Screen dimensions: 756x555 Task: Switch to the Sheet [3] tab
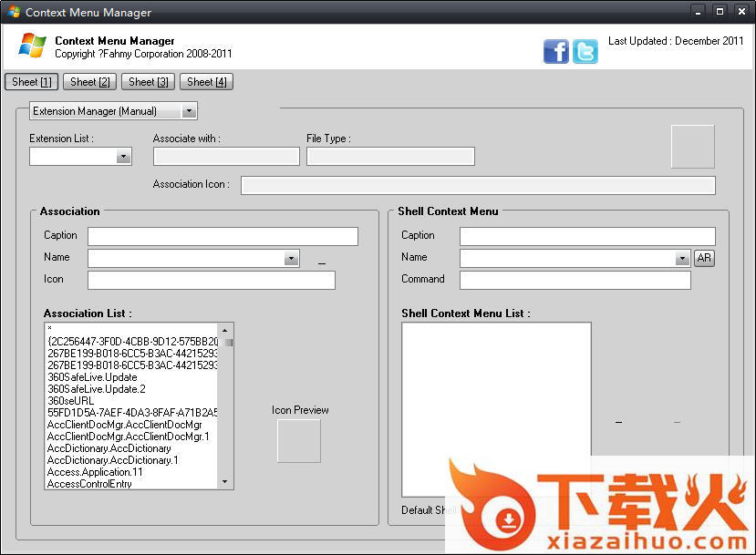(x=148, y=82)
